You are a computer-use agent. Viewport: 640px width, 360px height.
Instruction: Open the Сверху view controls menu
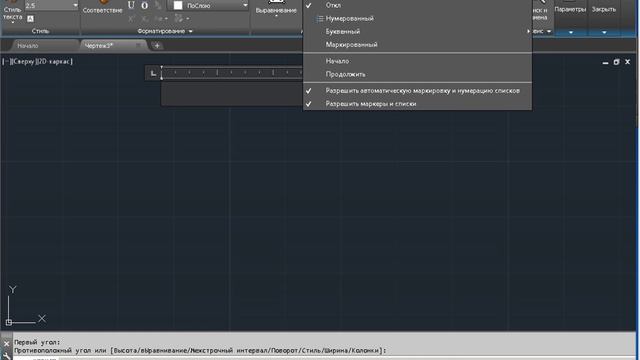tap(24, 62)
